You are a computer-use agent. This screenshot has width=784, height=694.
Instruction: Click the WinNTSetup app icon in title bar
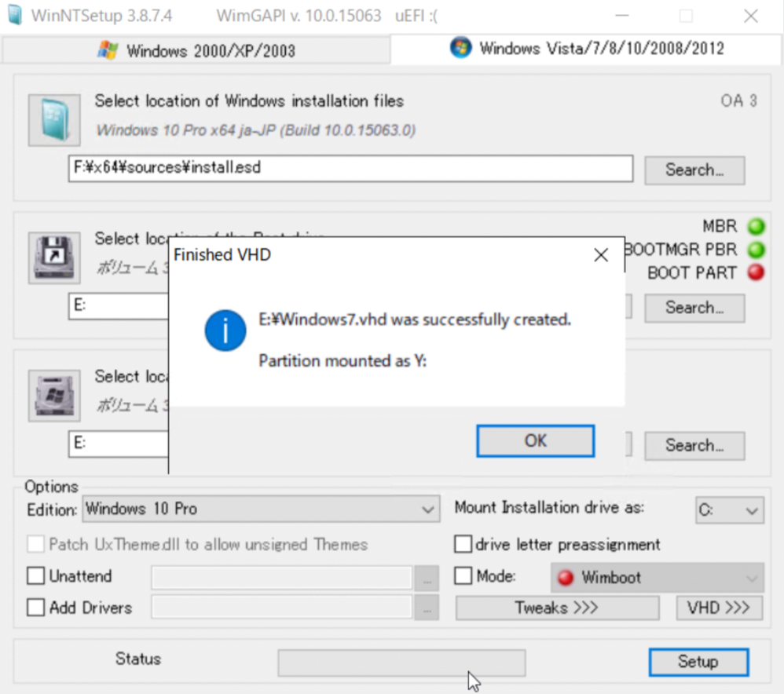pos(15,15)
